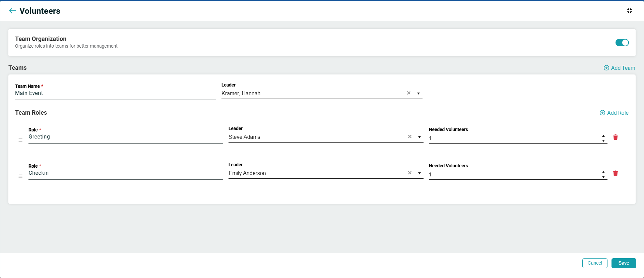Delete the Greeting role with trash icon
This screenshot has height=278, width=644.
pyautogui.click(x=615, y=137)
